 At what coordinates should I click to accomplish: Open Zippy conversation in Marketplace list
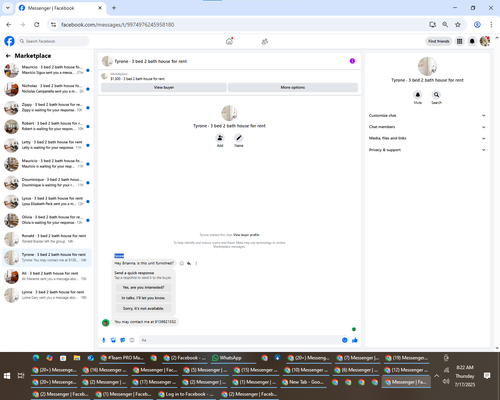coord(47,107)
